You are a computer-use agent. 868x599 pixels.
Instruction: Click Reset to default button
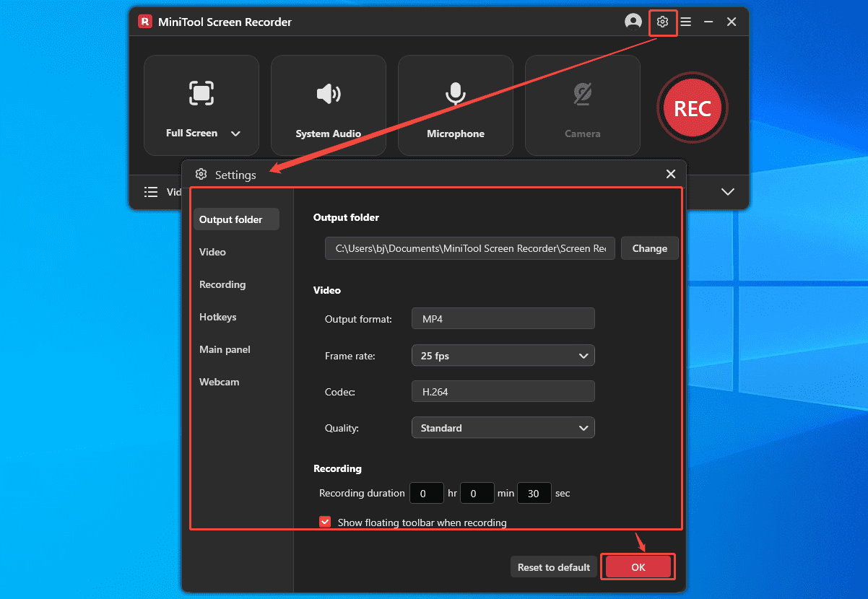pyautogui.click(x=554, y=567)
